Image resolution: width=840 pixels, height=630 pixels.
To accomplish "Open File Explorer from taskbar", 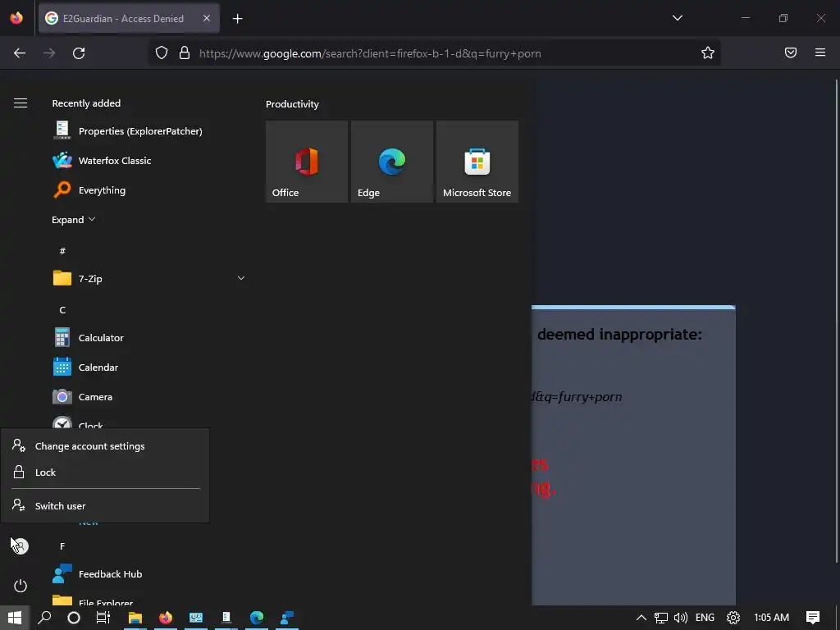I will pos(135,618).
